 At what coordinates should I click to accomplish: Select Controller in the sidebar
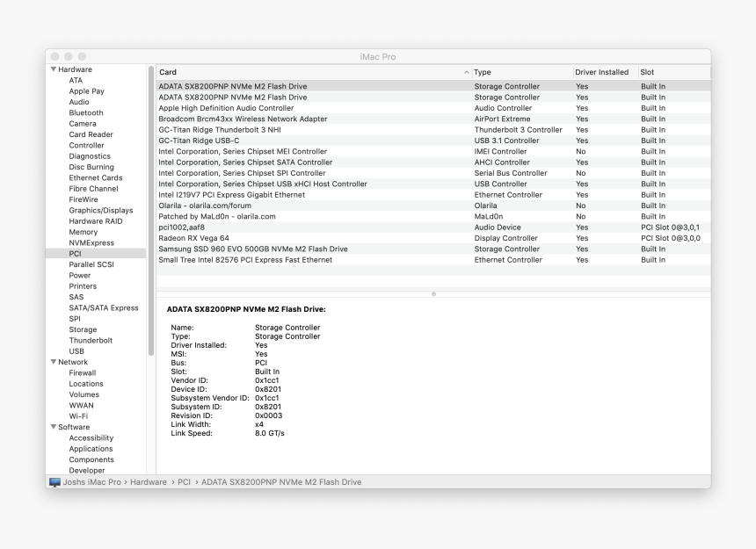pyautogui.click(x=86, y=146)
